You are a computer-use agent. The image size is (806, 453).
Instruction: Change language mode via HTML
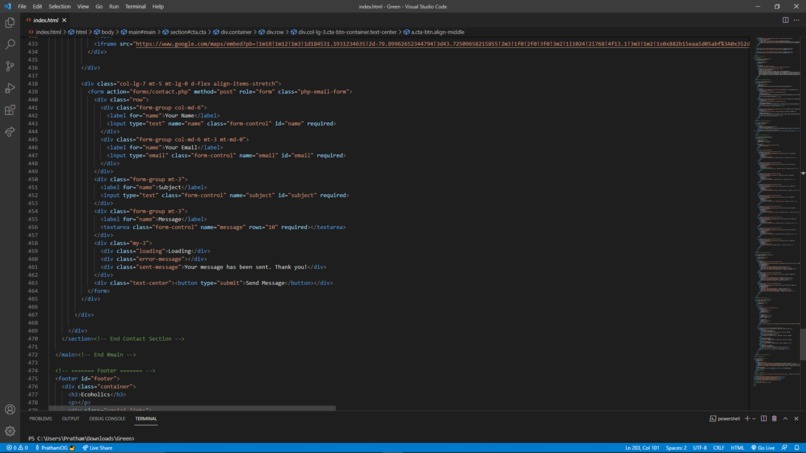[x=737, y=448]
